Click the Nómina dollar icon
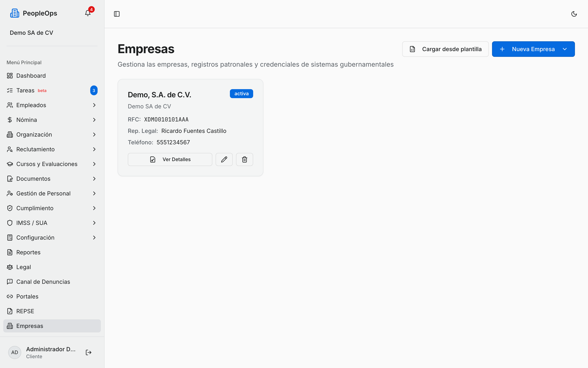588x368 pixels. [10, 120]
